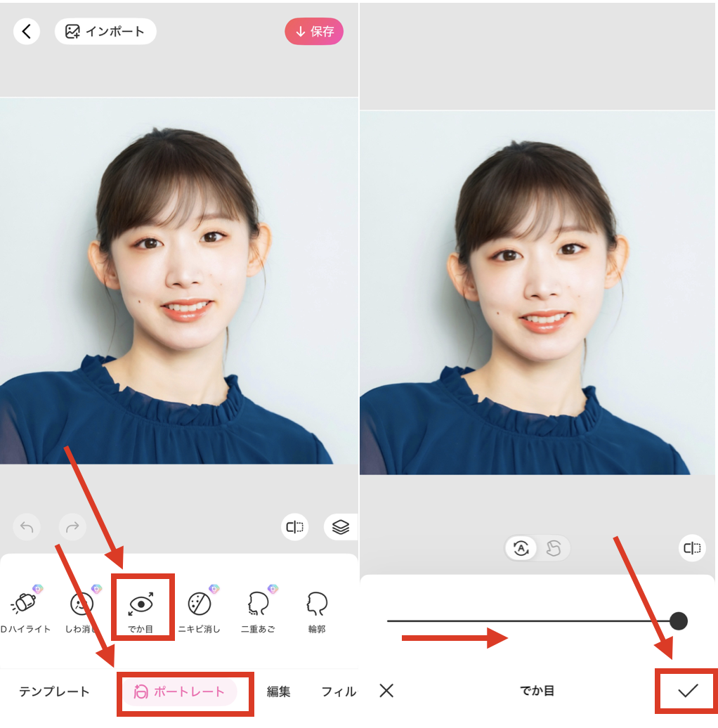Open the フィル filter tab
The image size is (718, 728).
click(x=339, y=691)
